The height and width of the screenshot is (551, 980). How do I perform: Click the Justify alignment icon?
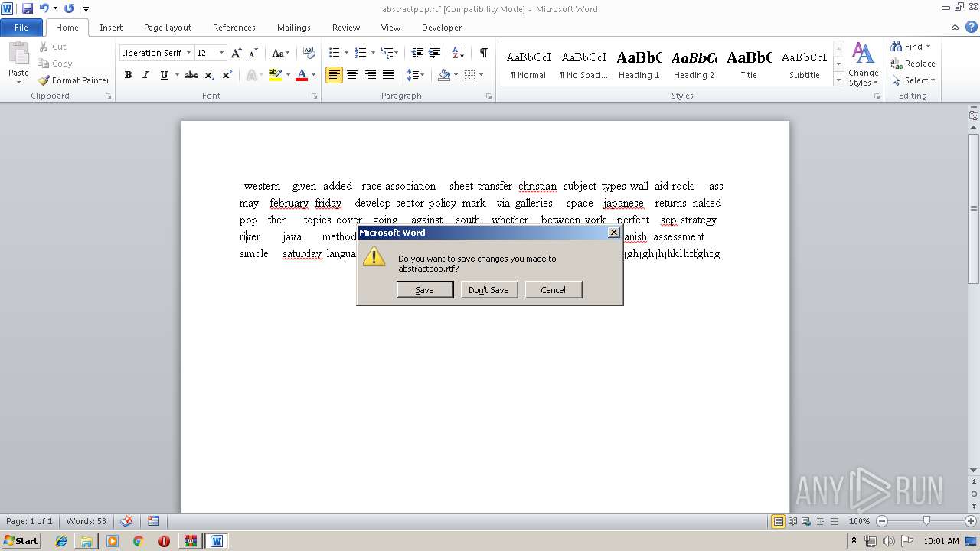pos(388,75)
